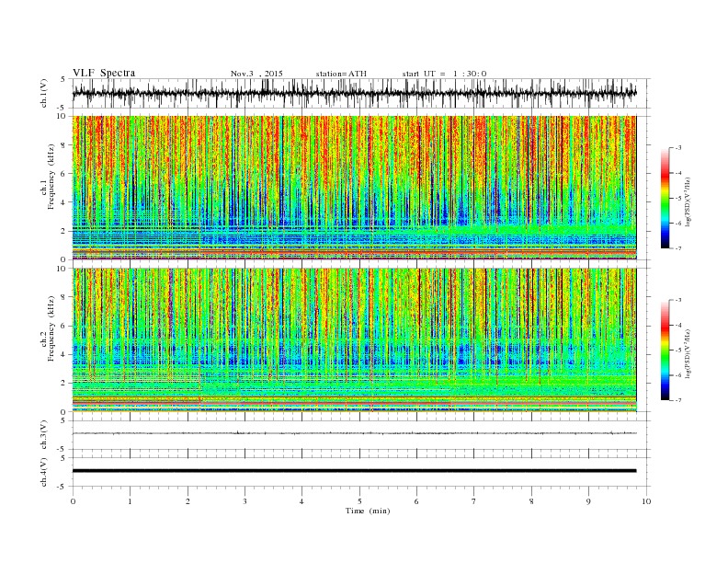Click the ch.2 spectrogram color scale bar
The width and height of the screenshot is (728, 563).
665,350
